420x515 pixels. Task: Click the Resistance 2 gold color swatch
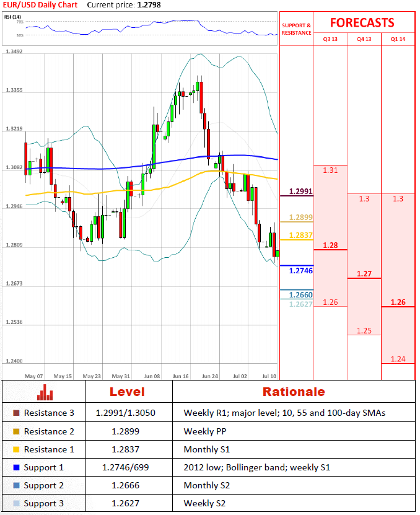(16, 431)
